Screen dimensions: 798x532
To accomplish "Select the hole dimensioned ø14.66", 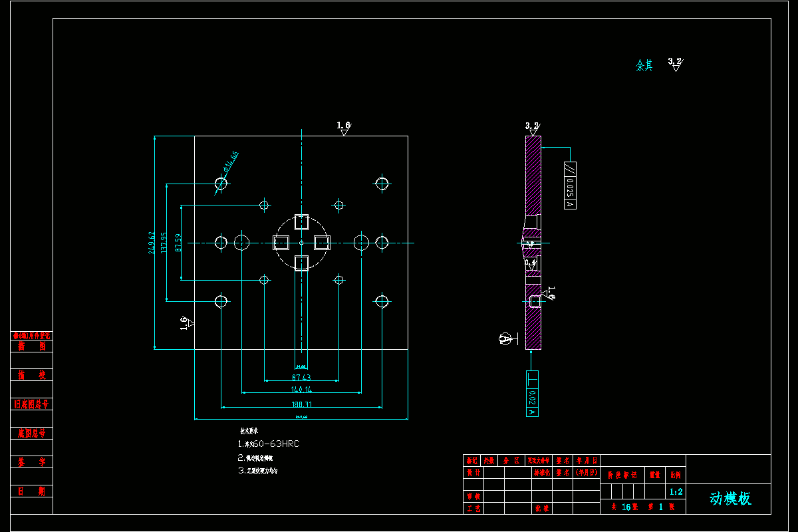I will [221, 183].
